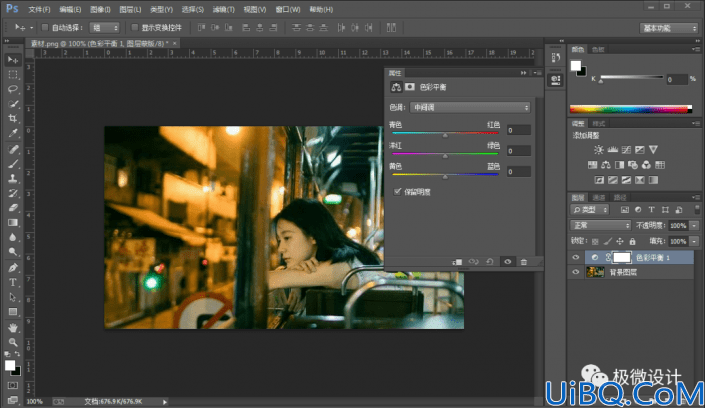Select the Healing Brush tool
The height and width of the screenshot is (408, 705).
pyautogui.click(x=13, y=149)
